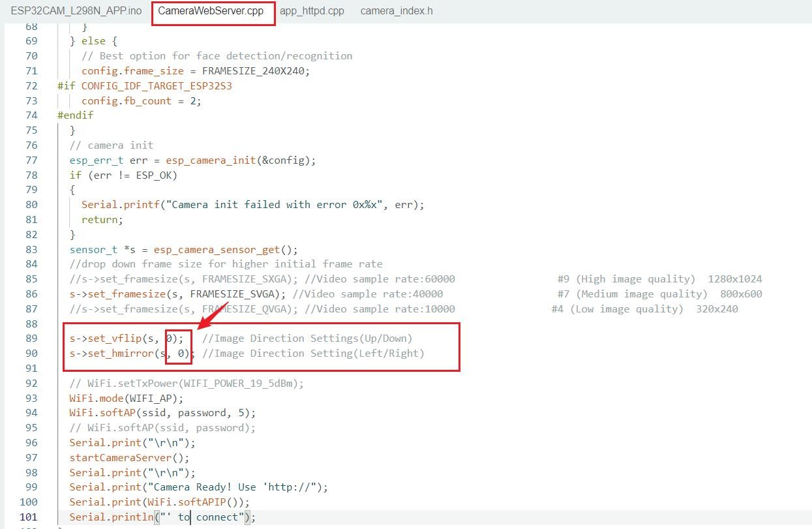Screen dimensions: 812x529
Task: Click the "config.fb_count = 2;" line
Action: [x=142, y=101]
